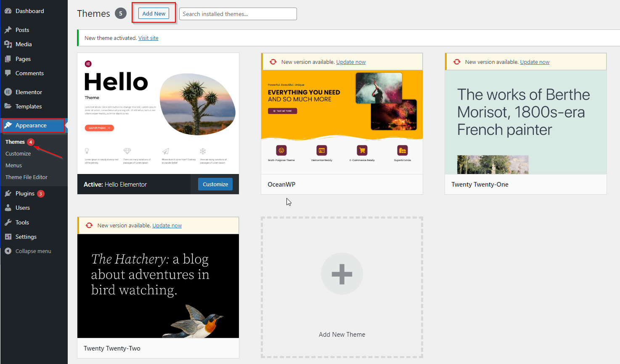
Task: Open the OceanWP theme preview image
Action: click(x=342, y=122)
